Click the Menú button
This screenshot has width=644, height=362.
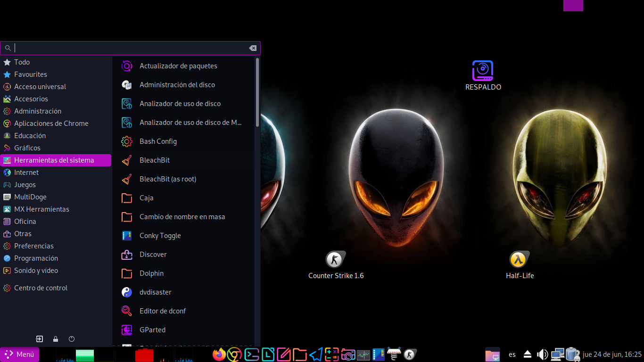(20, 354)
